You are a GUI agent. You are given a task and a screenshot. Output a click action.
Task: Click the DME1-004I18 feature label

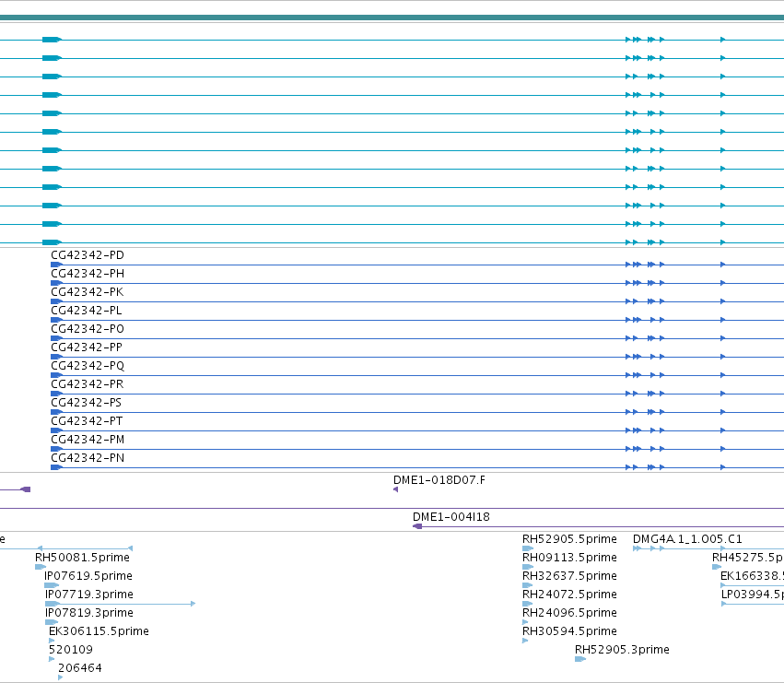pyautogui.click(x=451, y=517)
